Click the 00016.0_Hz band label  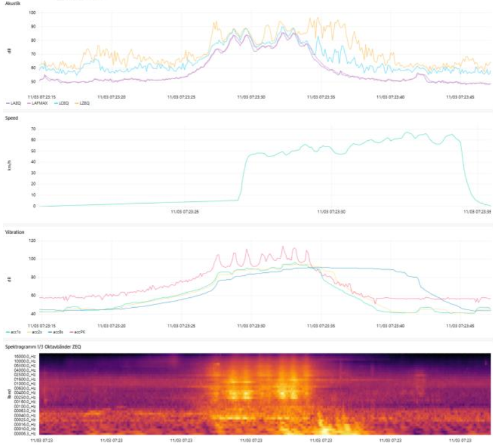point(24,424)
